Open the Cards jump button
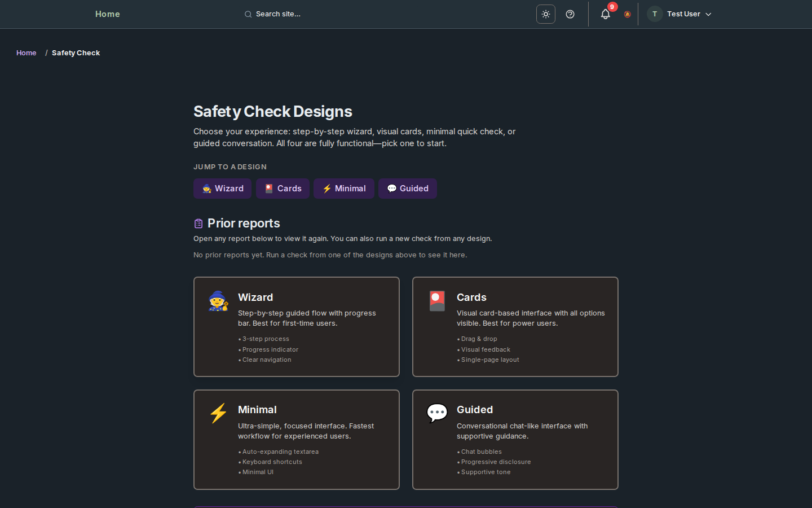Viewport: 812px width, 508px height. 283,189
